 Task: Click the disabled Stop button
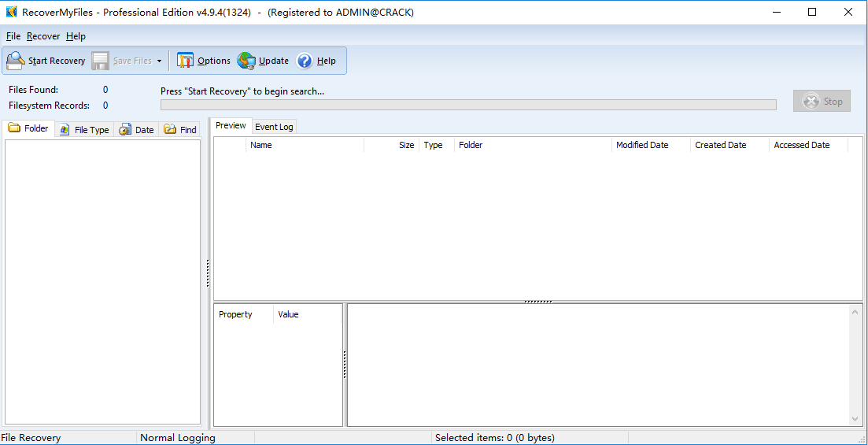click(822, 101)
